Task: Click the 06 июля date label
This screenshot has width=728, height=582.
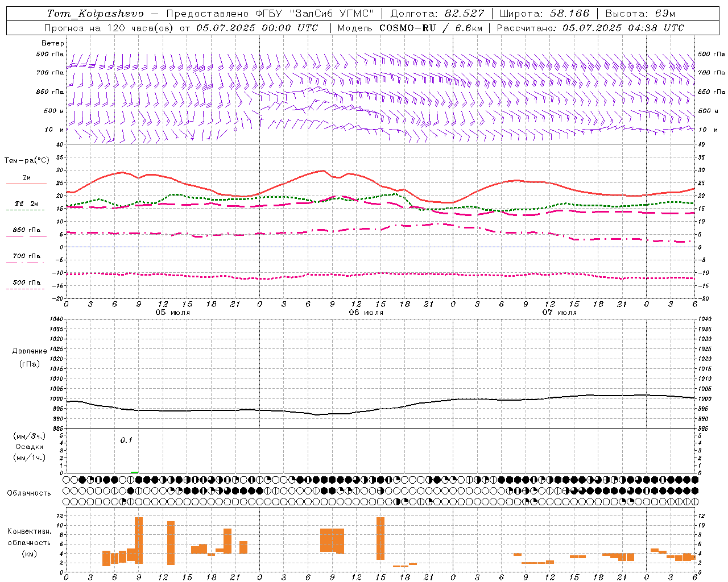Action: pos(366,313)
